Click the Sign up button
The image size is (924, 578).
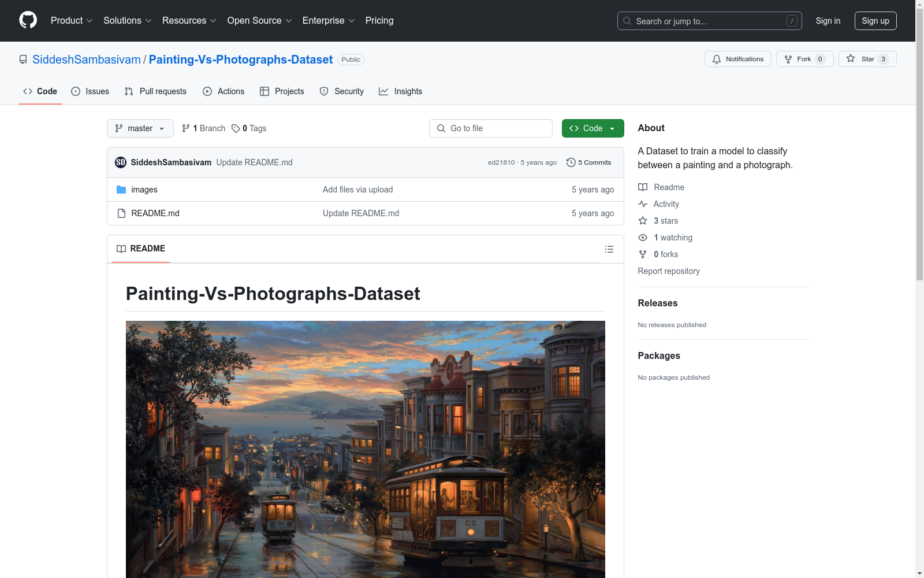pos(875,21)
